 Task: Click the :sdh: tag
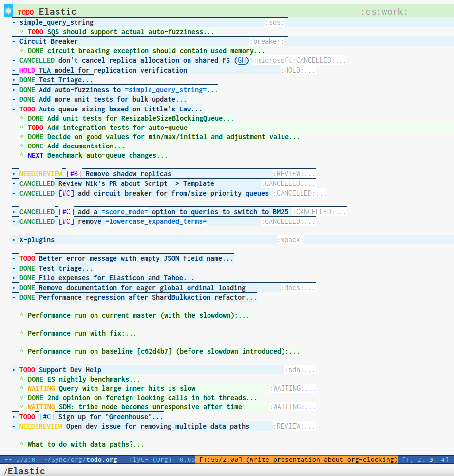tap(294, 370)
